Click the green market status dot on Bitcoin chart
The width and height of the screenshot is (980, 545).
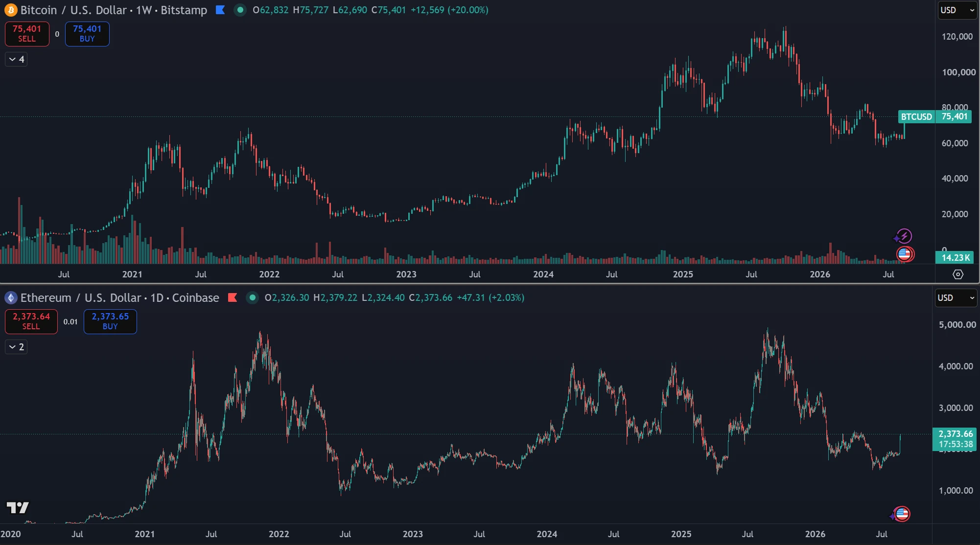pos(240,10)
